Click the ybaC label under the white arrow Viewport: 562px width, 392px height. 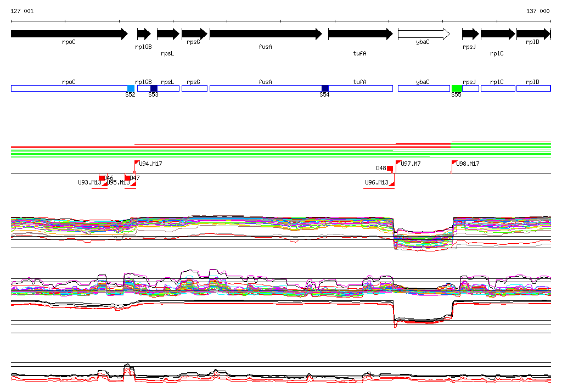[x=423, y=42]
